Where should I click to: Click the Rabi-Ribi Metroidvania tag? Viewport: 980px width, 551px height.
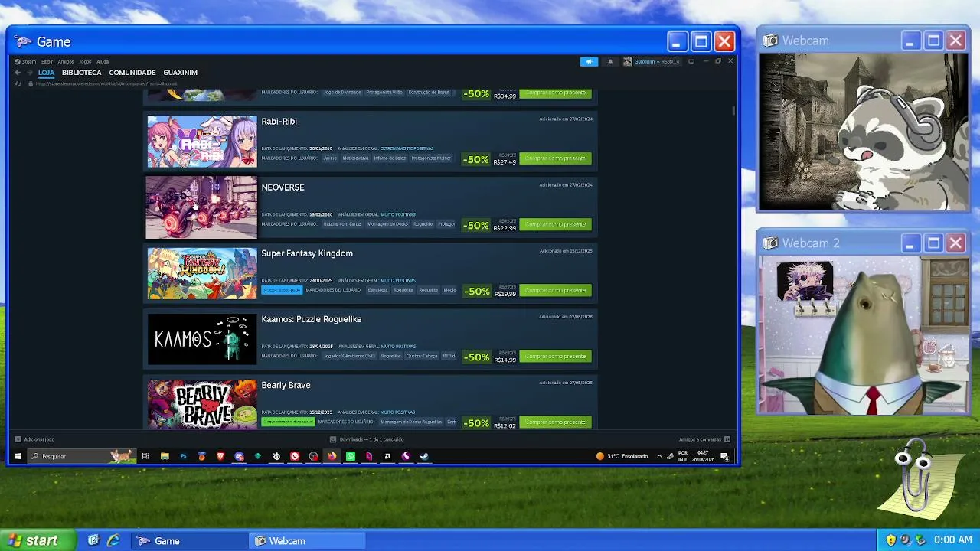[x=355, y=158]
